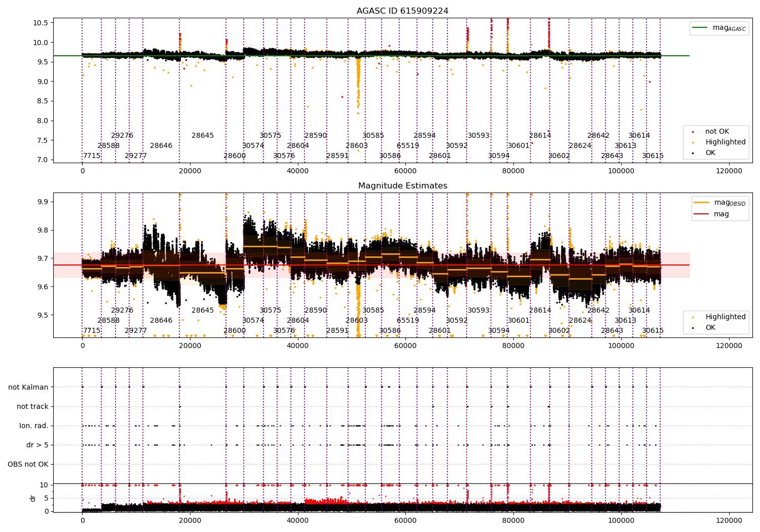Screen dimensions: 760x532
Task: Click obsid label '28594' in Magnitude Estimates plot
Action: point(425,311)
